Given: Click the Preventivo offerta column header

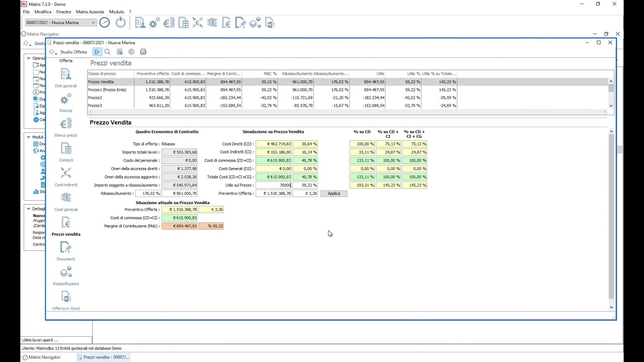Looking at the screenshot, I should coord(152,73).
